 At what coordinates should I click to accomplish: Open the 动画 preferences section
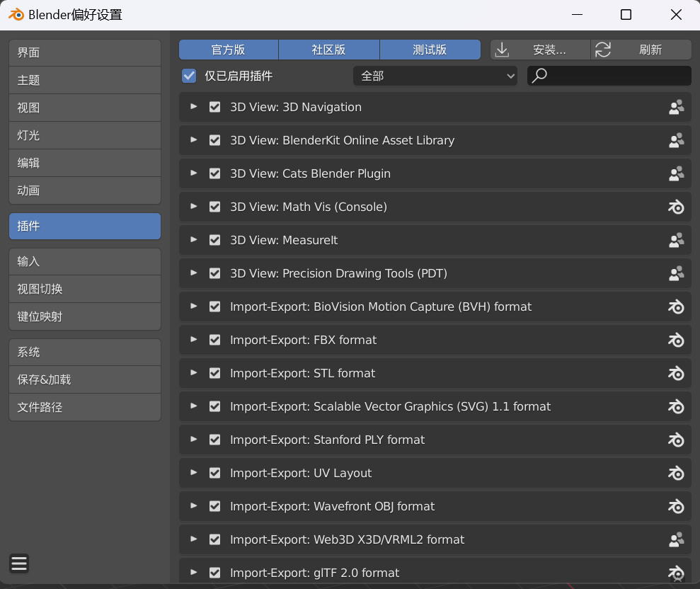click(85, 190)
